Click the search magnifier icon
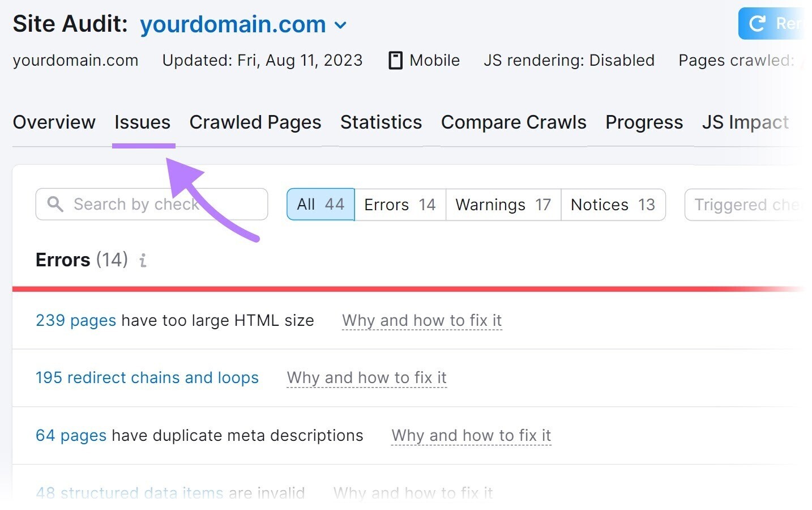This screenshot has height=510, width=812. coord(55,204)
